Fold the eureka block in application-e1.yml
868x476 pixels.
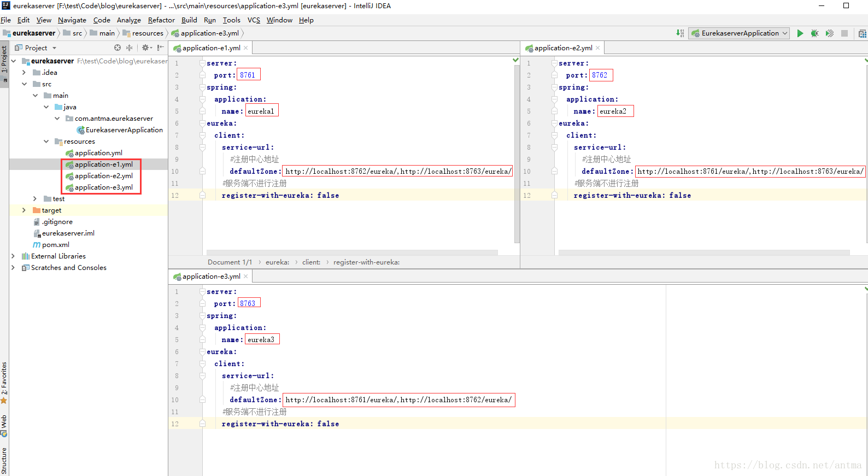[x=202, y=124]
